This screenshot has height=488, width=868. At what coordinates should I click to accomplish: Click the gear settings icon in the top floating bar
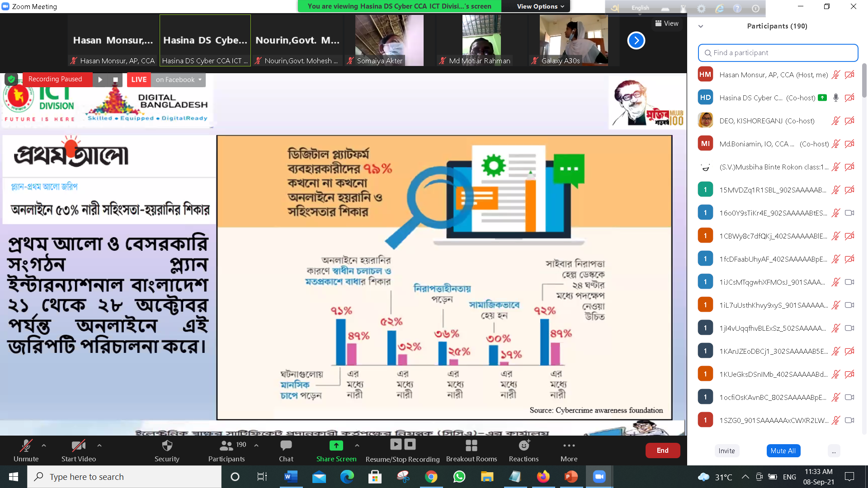tap(701, 9)
